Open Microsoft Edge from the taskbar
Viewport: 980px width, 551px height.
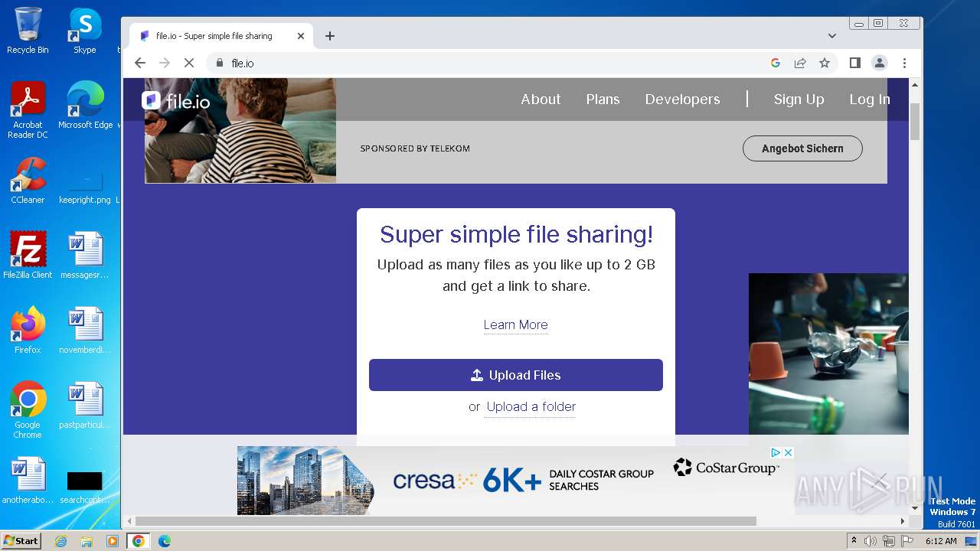coord(165,541)
